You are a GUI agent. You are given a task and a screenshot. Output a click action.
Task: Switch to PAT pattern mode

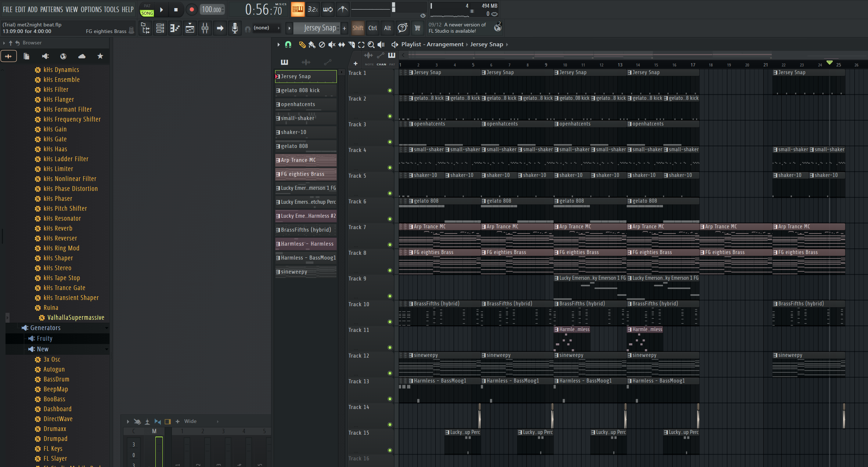point(147,6)
